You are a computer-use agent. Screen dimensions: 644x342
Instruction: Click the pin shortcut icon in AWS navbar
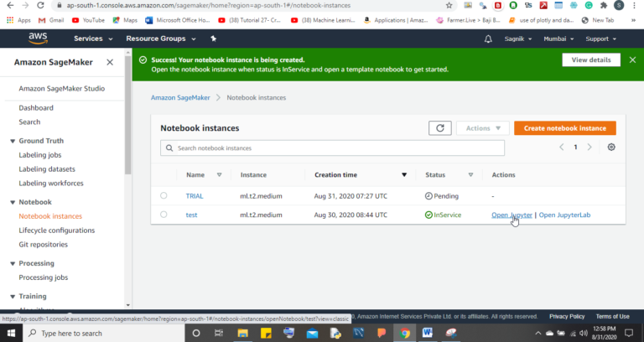pos(213,39)
